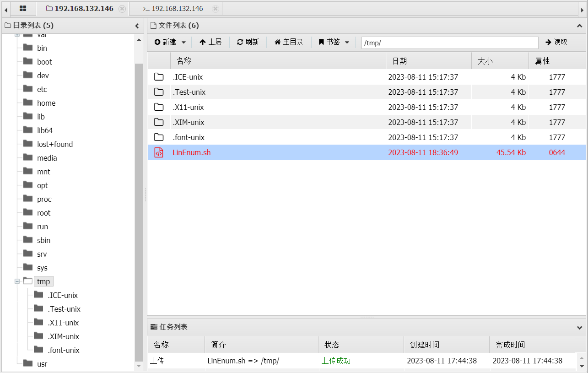Click the refresh (刷新) toolbar button
Viewport: 588px width, 373px height.
tap(248, 42)
